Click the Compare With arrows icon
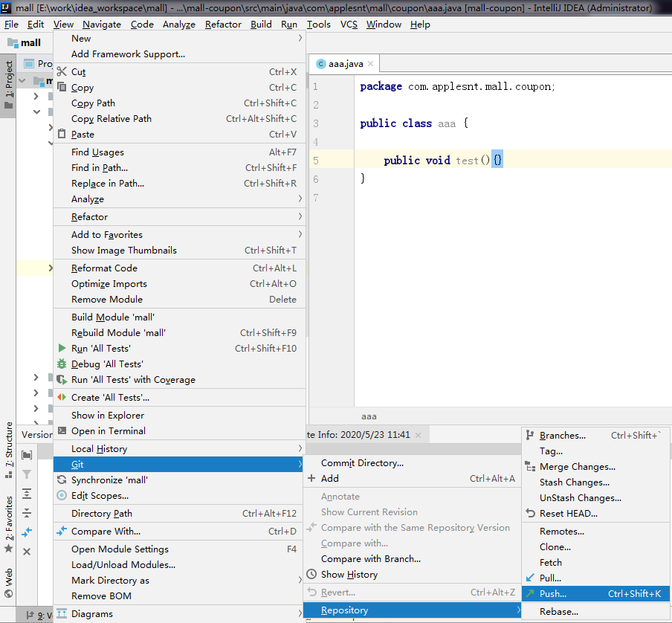The image size is (672, 623). [x=62, y=531]
